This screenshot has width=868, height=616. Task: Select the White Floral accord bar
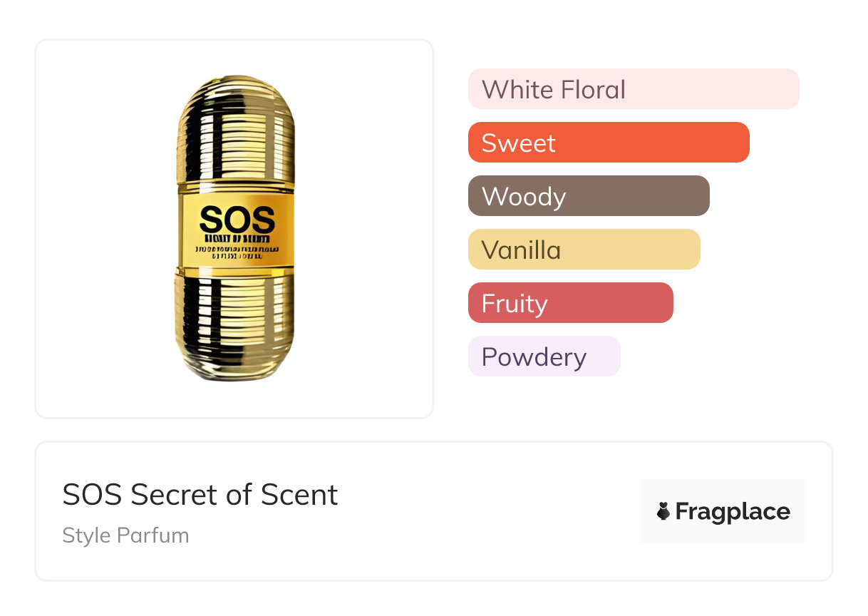point(633,89)
